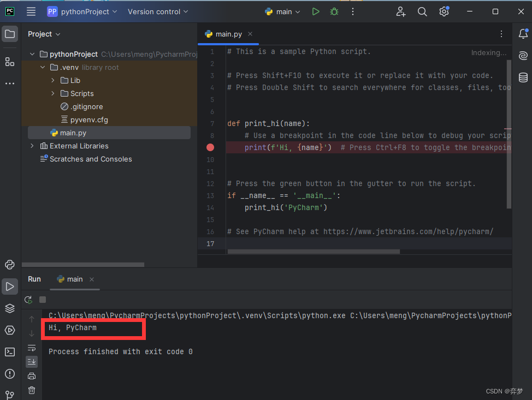Navigate up the stack trace arrow

32,319
